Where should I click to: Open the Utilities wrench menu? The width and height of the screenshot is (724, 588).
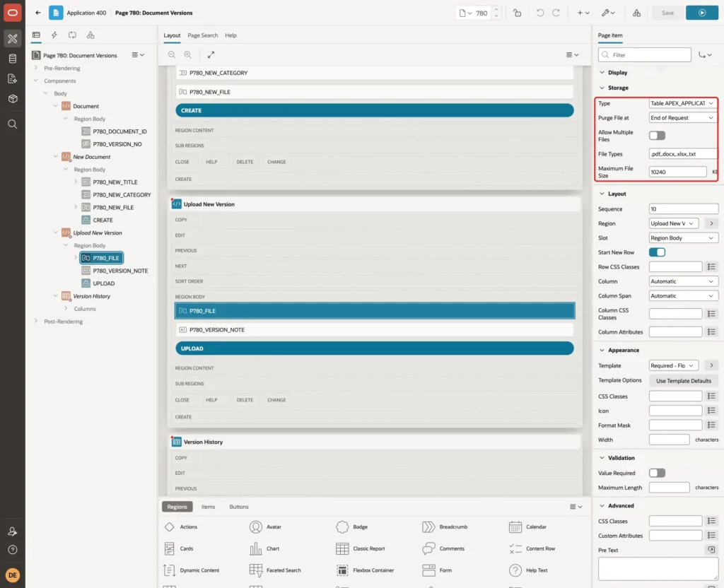[x=608, y=13]
